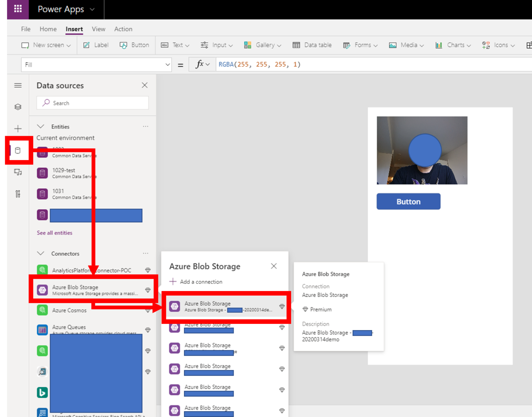Collapse the Connectors section

(x=40, y=253)
